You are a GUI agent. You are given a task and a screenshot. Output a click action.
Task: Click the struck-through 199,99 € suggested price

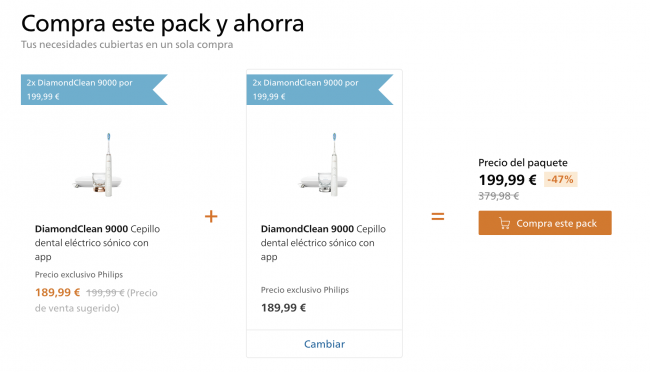(105, 293)
